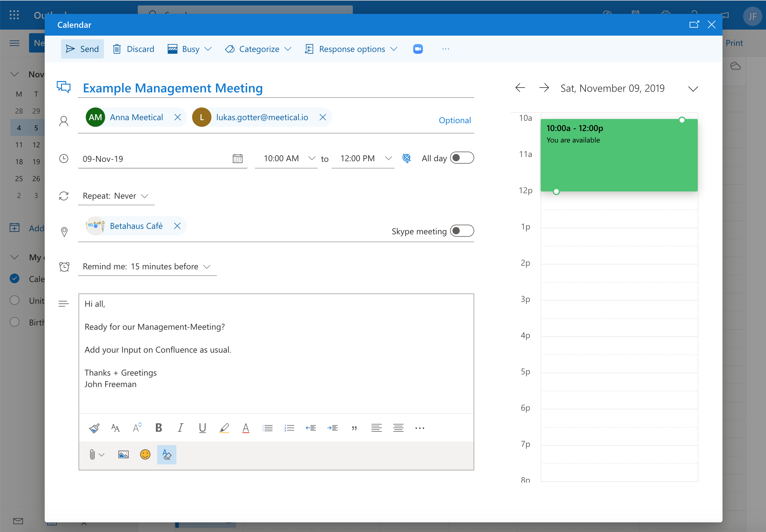Click the Font superscript size icon
Viewport: 766px width, 532px height.
137,428
